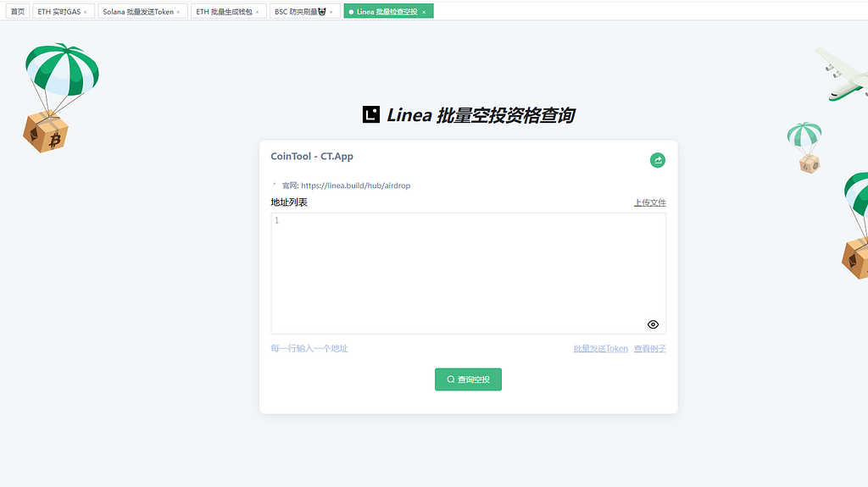This screenshot has width=868, height=487.
Task: Click the green share icon in the card
Action: (x=657, y=160)
